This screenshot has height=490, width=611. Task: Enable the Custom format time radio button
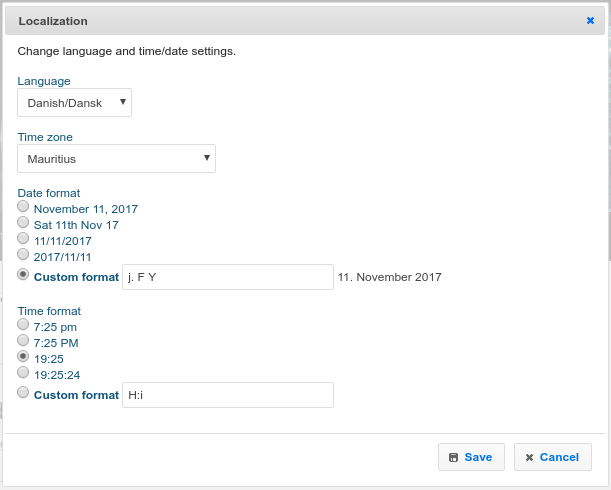pyautogui.click(x=23, y=392)
